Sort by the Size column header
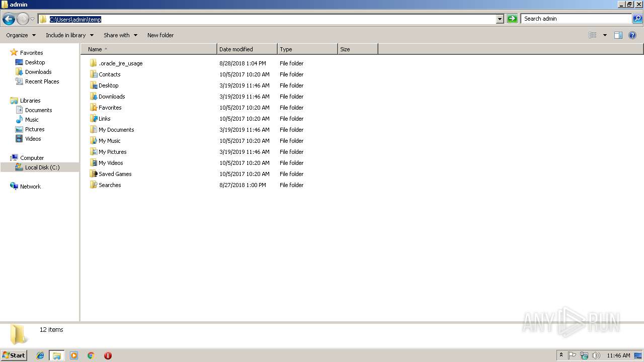Viewport: 644px width, 362px height. pyautogui.click(x=358, y=49)
